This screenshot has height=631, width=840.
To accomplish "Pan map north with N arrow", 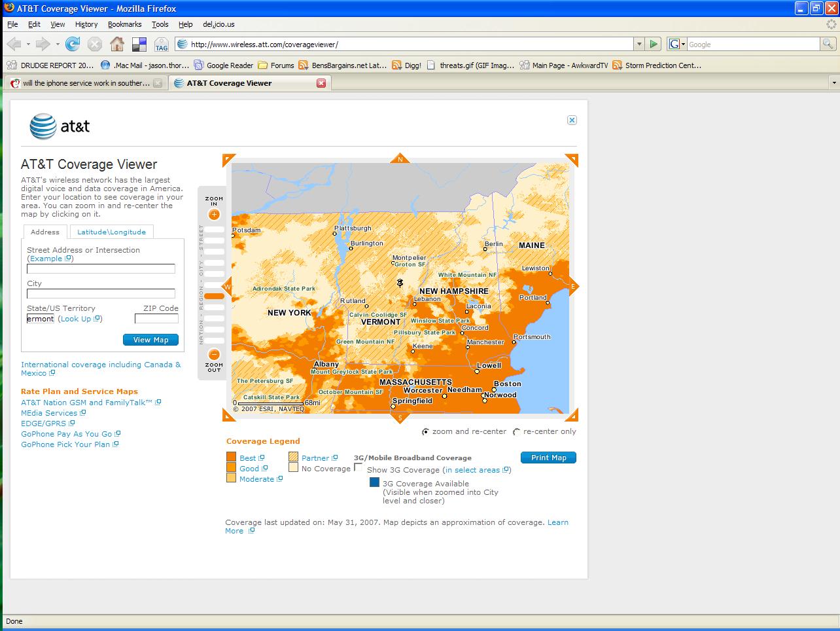I will [x=400, y=158].
